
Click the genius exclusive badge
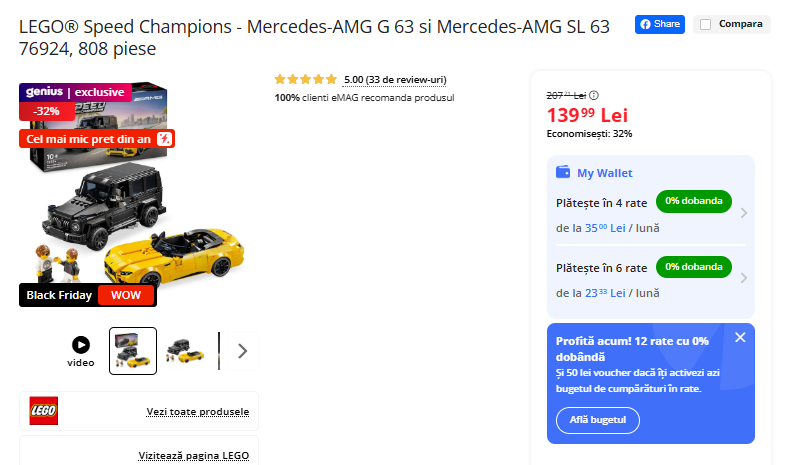pyautogui.click(x=75, y=92)
